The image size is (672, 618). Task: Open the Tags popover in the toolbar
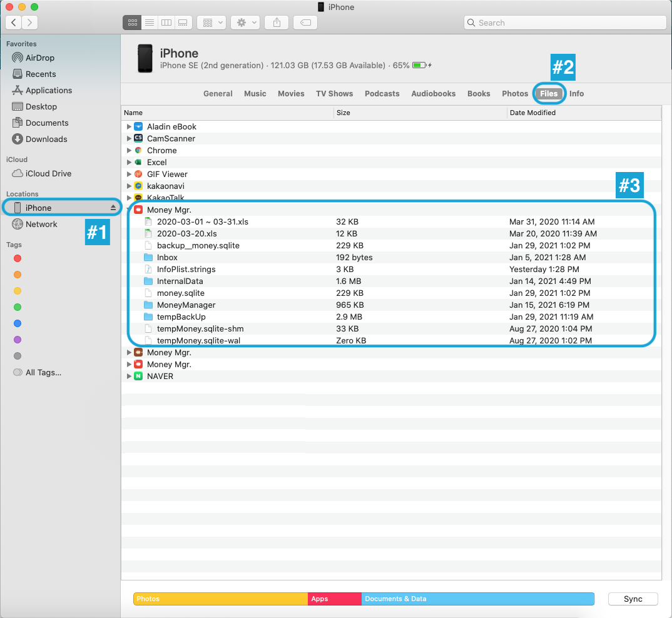(305, 23)
